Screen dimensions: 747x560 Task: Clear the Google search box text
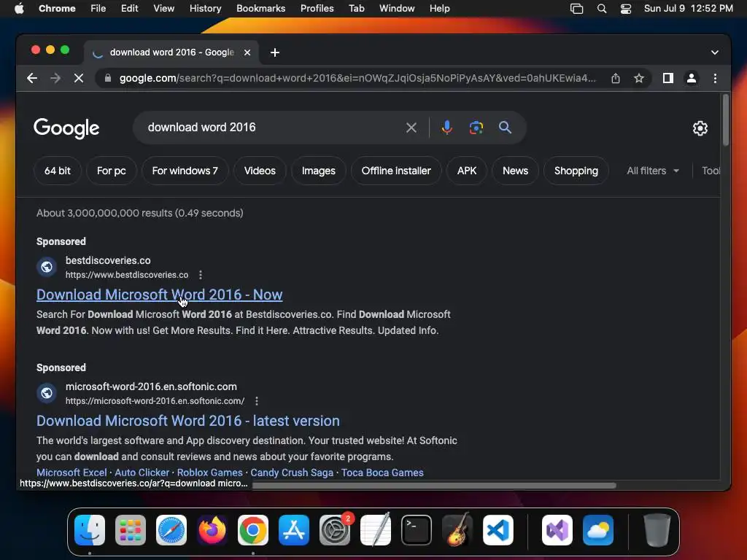pos(411,128)
